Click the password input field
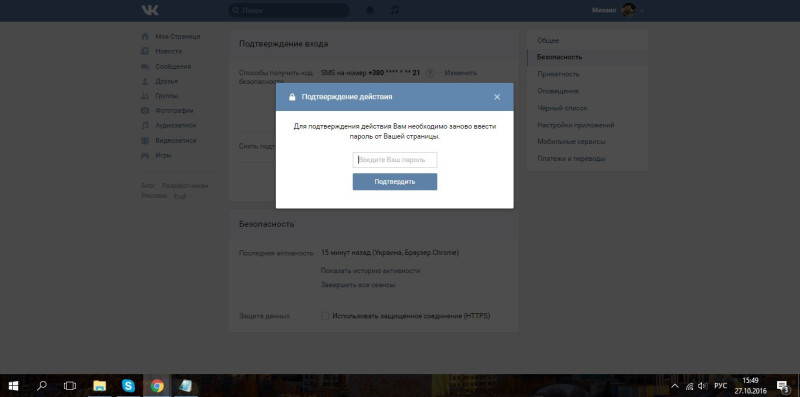The height and width of the screenshot is (397, 800). [x=394, y=160]
